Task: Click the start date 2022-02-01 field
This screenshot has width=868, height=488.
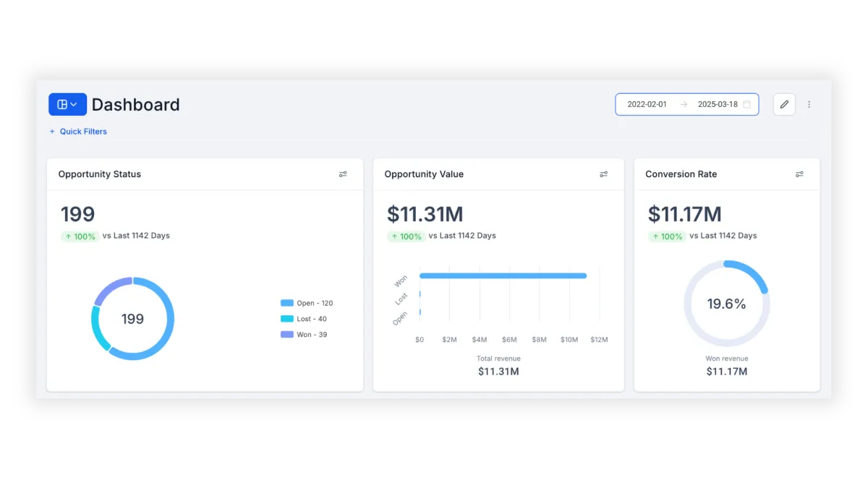Action: click(x=647, y=104)
